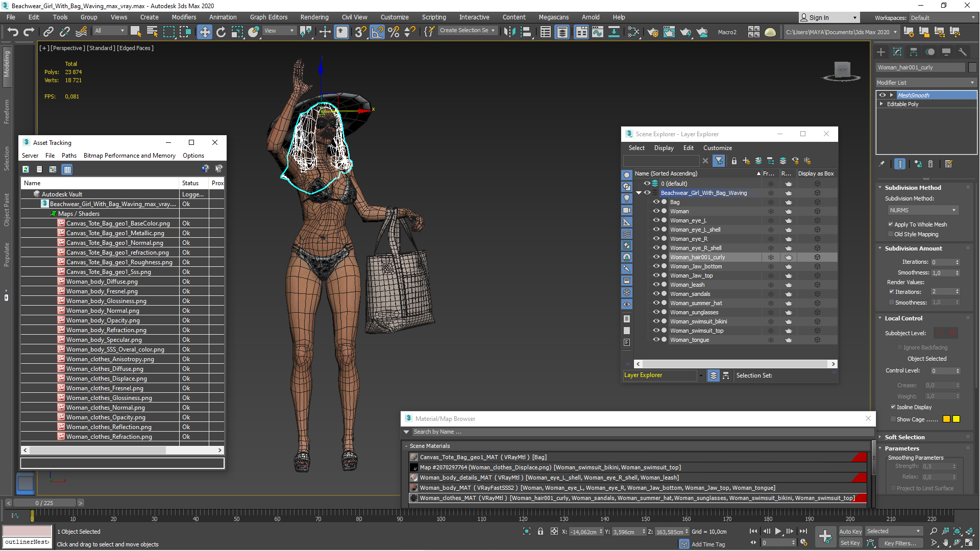
Task: Select the Select and Move tool
Action: (x=204, y=32)
